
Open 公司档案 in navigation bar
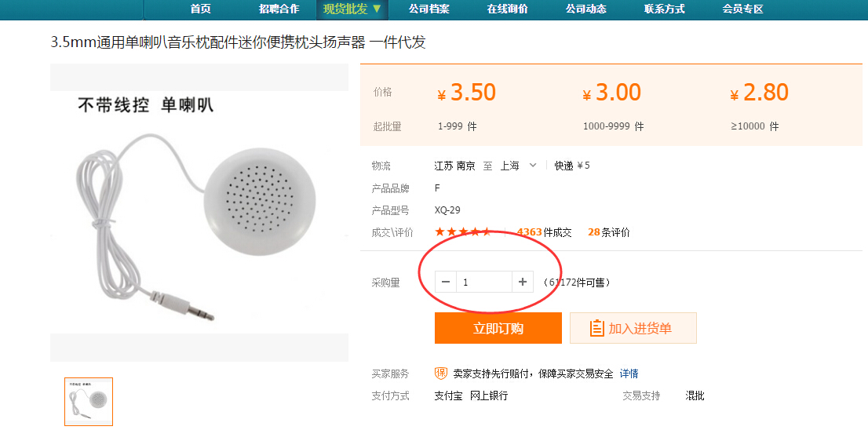coord(429,9)
